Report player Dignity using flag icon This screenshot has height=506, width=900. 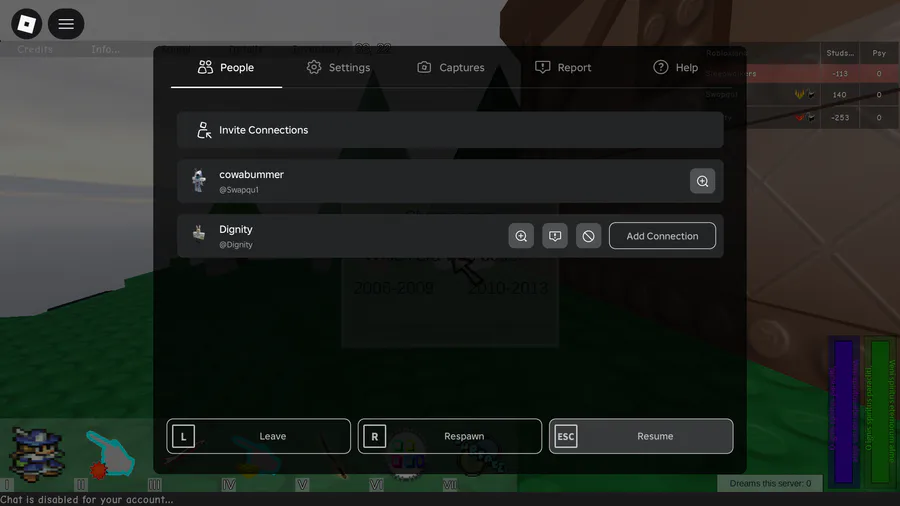[554, 236]
